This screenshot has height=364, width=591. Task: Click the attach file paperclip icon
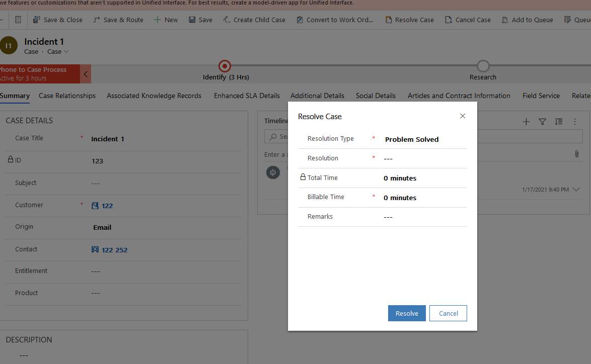[577, 154]
